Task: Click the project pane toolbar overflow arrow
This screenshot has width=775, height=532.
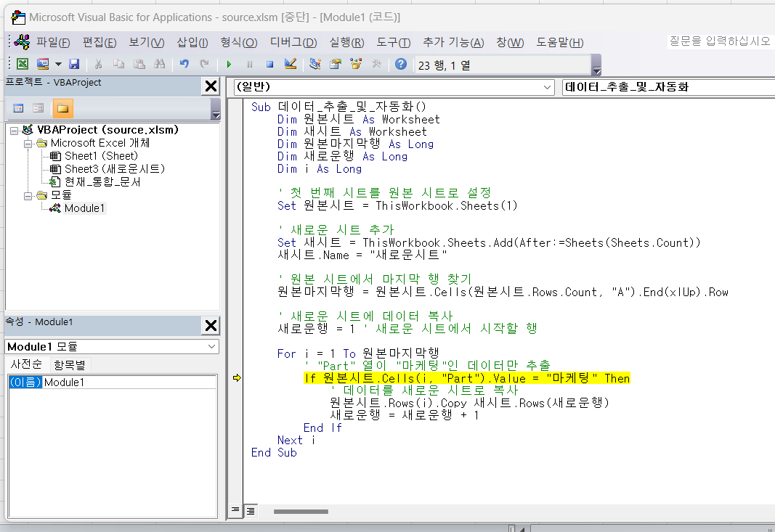Action: tap(216, 109)
